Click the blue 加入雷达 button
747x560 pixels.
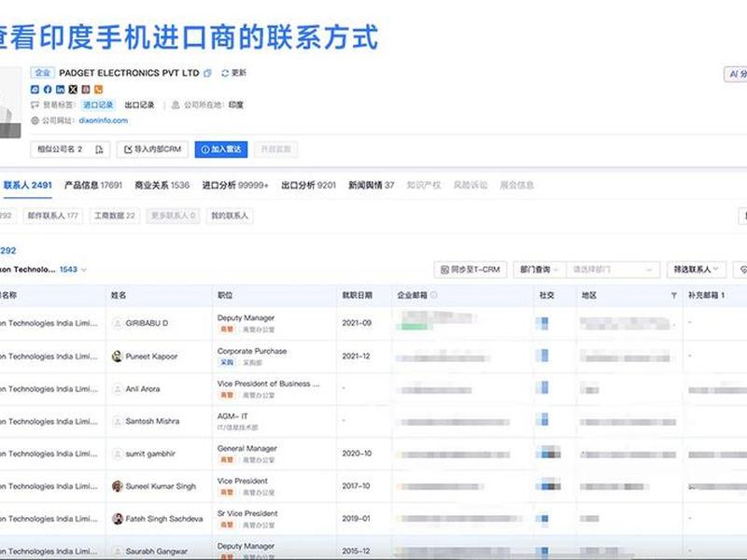pyautogui.click(x=221, y=149)
